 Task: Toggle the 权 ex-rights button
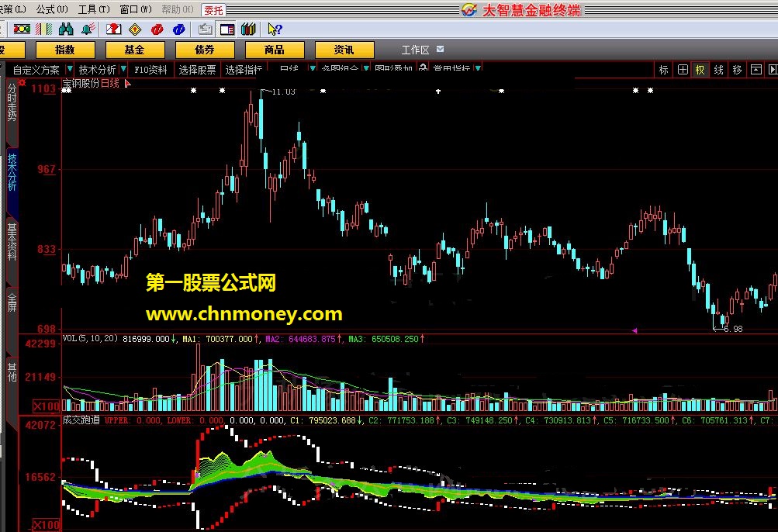[700, 70]
